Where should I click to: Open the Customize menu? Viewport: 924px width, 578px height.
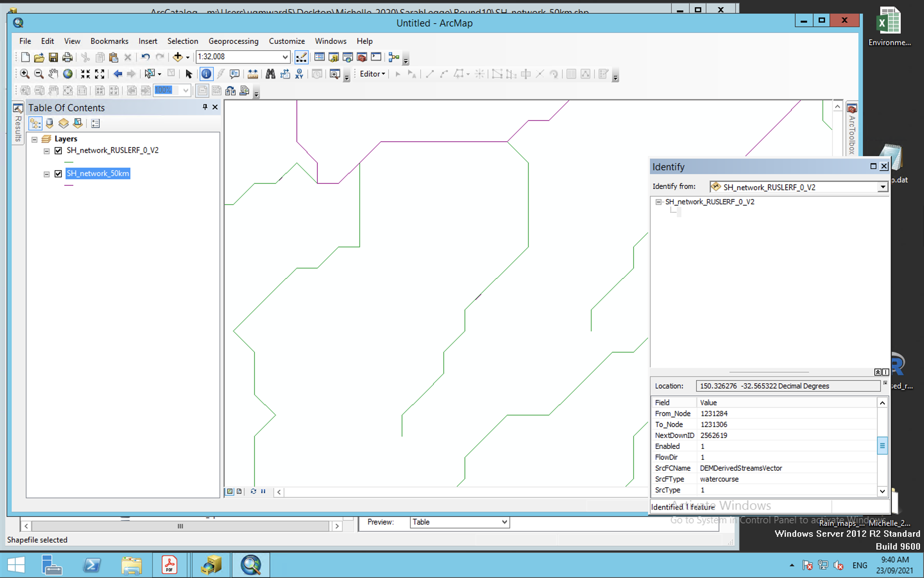[x=287, y=41]
